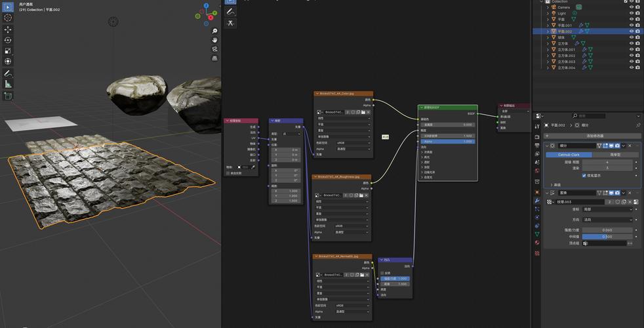Screen dimensions: 644x328
Task: Toggle viewport display of Subdivision modifier
Action: click(611, 146)
